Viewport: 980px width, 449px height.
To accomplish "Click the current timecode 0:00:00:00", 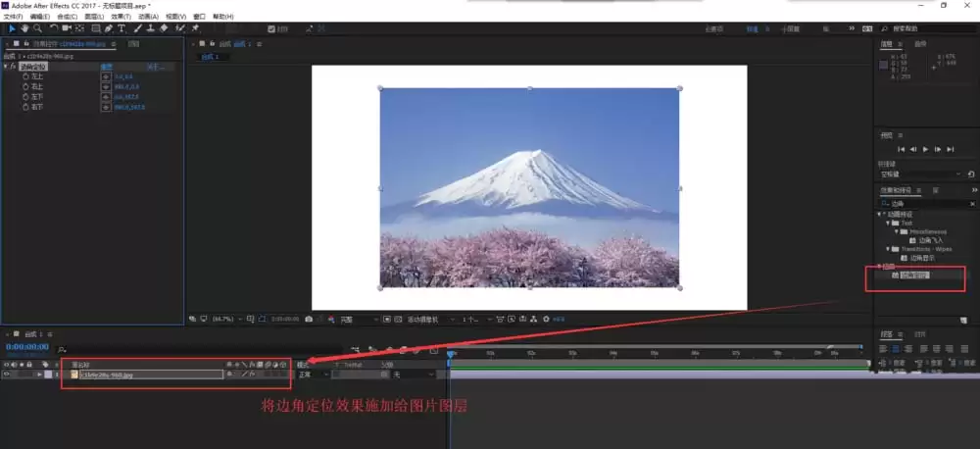I will click(x=26, y=346).
